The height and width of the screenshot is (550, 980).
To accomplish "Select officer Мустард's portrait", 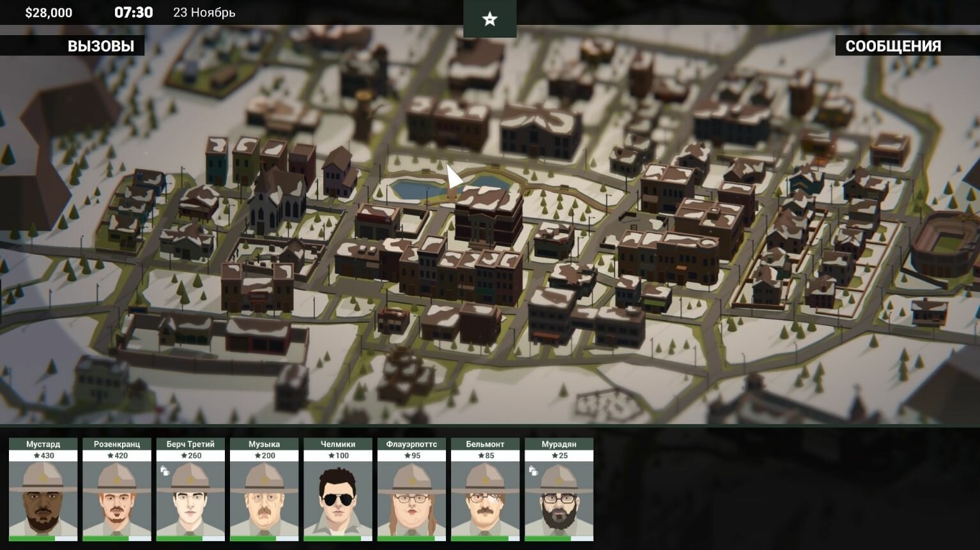I will 43,499.
